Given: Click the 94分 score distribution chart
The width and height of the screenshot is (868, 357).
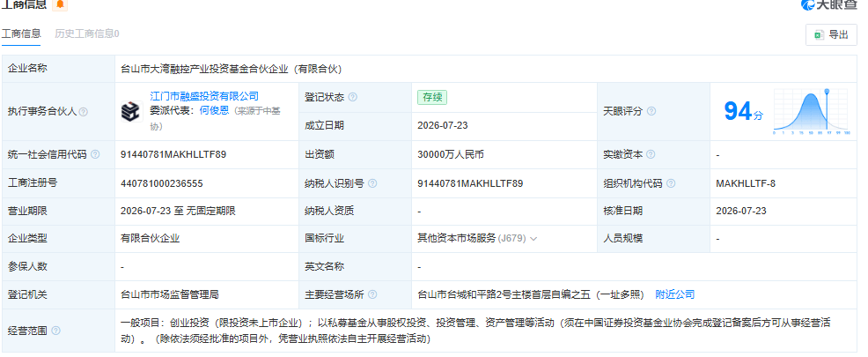Looking at the screenshot, I should [812, 111].
